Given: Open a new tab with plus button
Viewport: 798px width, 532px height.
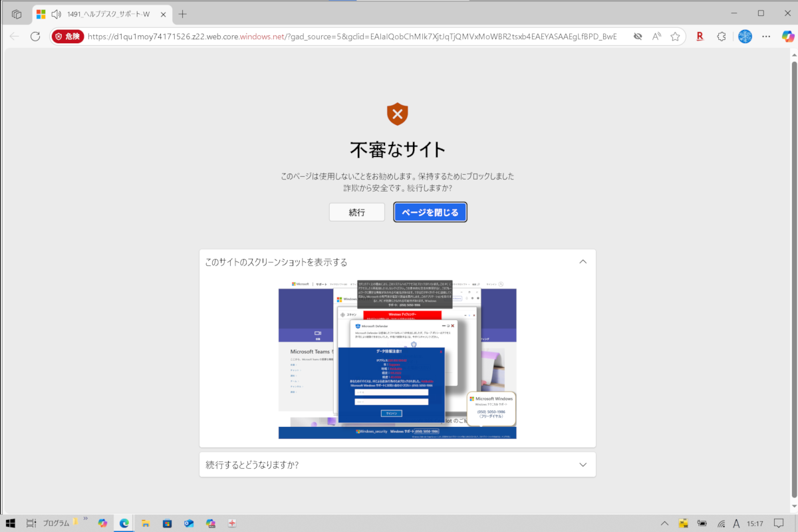Looking at the screenshot, I should (x=183, y=14).
